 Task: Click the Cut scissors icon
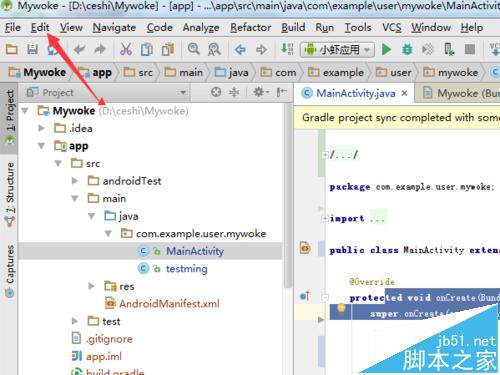click(126, 50)
